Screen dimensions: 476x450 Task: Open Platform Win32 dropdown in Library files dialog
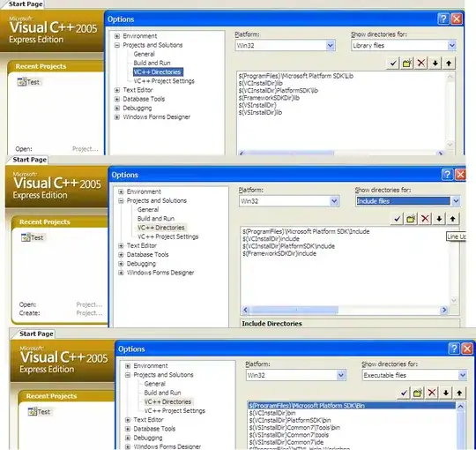331,46
